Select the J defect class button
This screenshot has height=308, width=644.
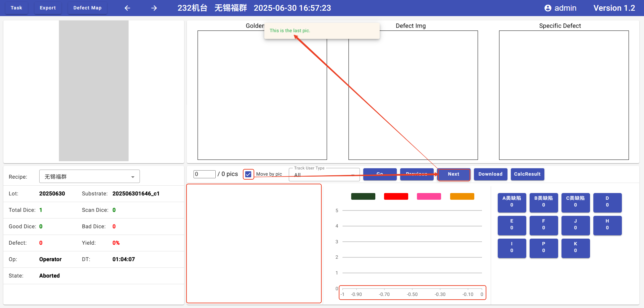[x=576, y=225]
